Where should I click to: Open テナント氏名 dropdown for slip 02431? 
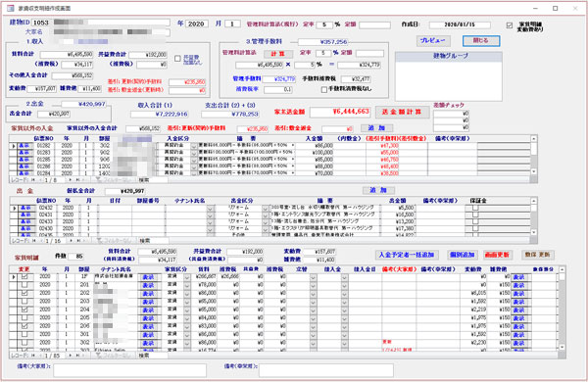(210, 215)
